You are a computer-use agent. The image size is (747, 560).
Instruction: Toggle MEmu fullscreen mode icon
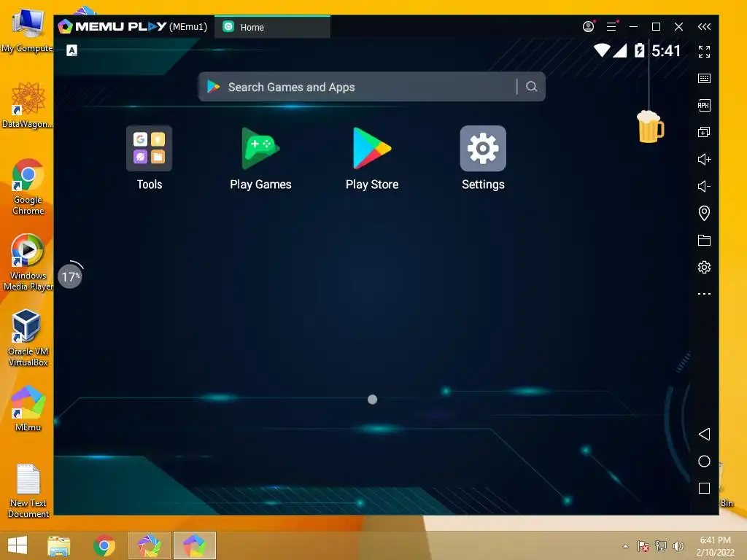tap(704, 52)
